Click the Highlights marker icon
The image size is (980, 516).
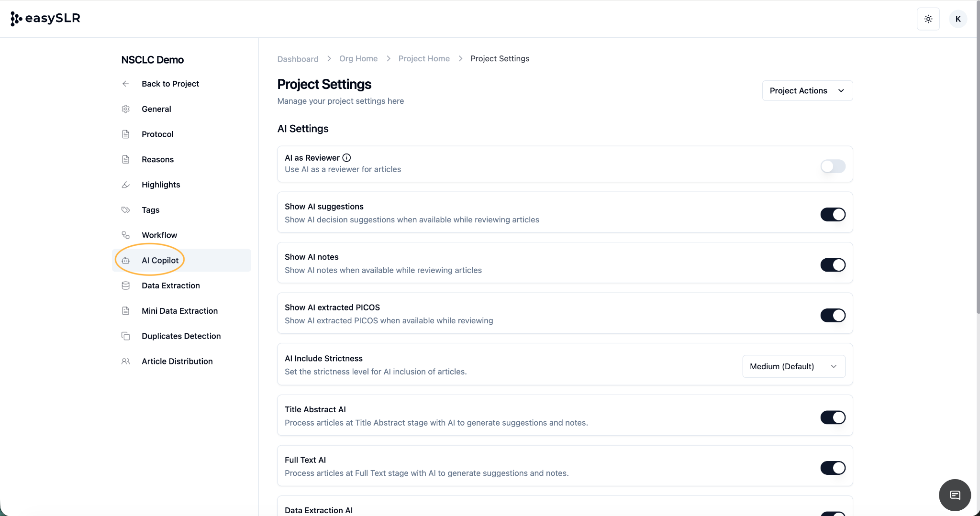[x=126, y=185]
